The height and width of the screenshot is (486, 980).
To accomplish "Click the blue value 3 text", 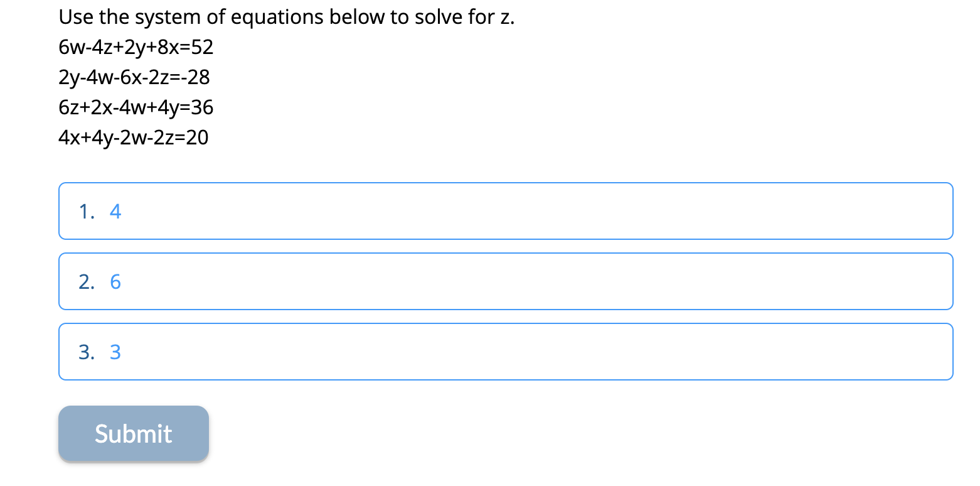I will [x=115, y=352].
